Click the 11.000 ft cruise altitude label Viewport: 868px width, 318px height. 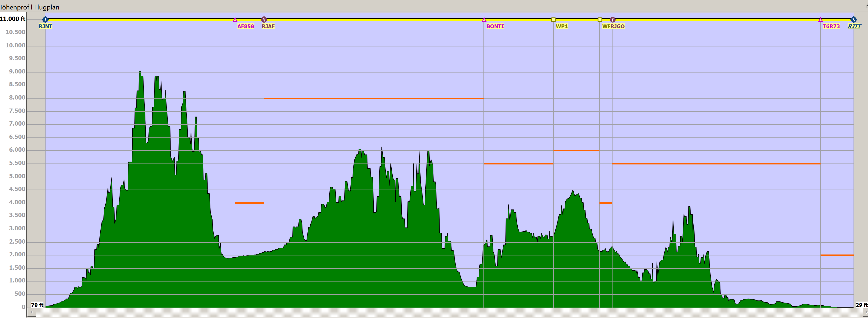point(13,19)
